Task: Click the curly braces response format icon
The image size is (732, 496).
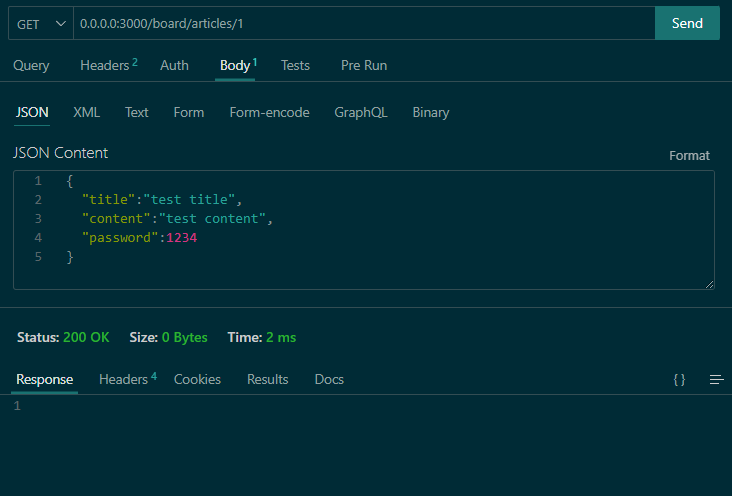Action: coord(679,380)
